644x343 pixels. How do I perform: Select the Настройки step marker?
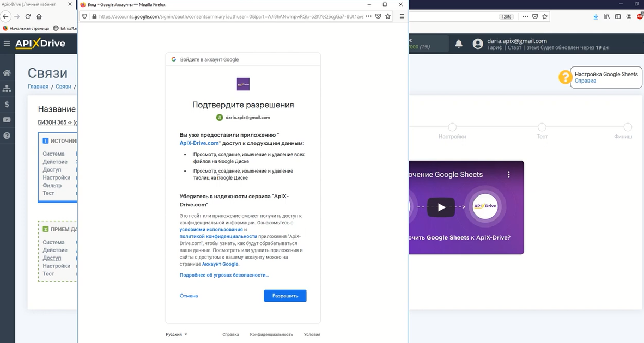(x=452, y=127)
